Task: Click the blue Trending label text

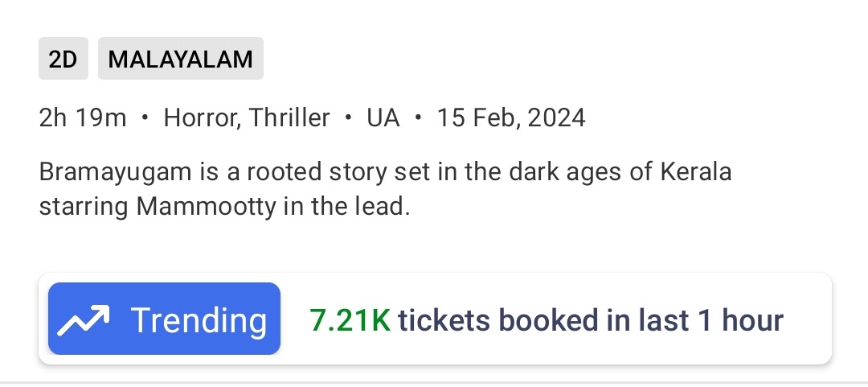Action: [199, 320]
